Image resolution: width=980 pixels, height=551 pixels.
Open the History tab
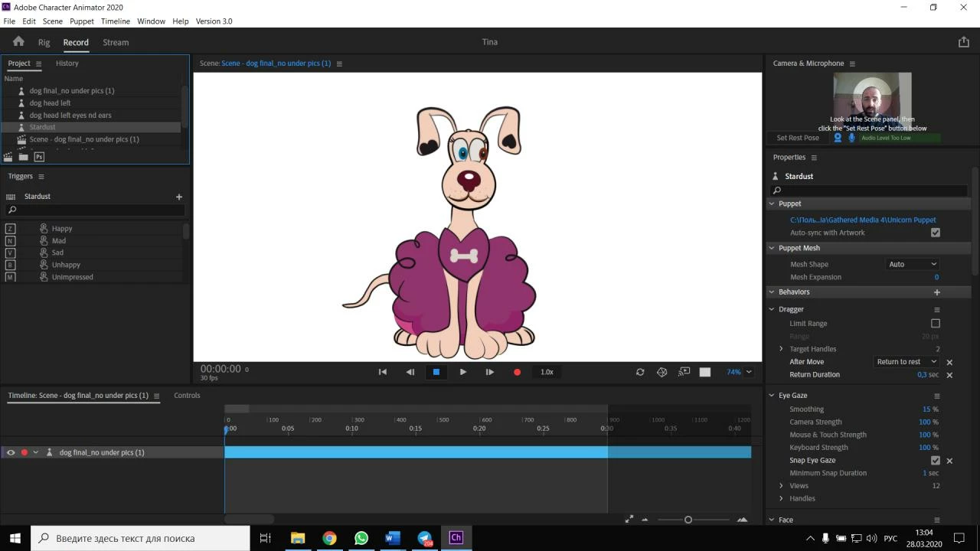pos(67,64)
